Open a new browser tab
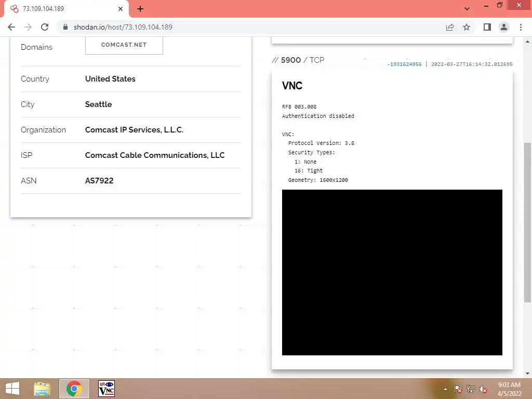This screenshot has width=532, height=399. pos(140,9)
